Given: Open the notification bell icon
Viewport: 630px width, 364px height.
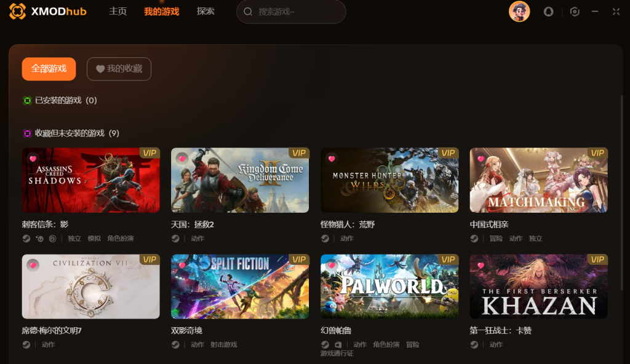Looking at the screenshot, I should 548,12.
